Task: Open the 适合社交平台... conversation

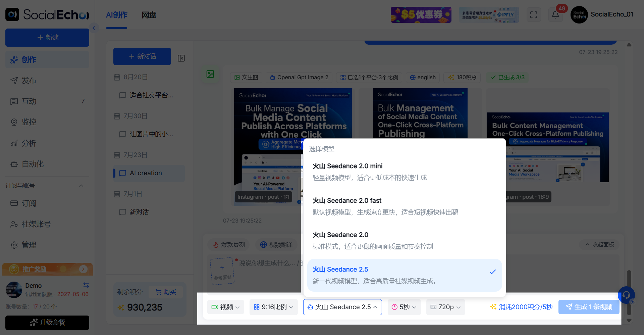Action: pyautogui.click(x=149, y=95)
